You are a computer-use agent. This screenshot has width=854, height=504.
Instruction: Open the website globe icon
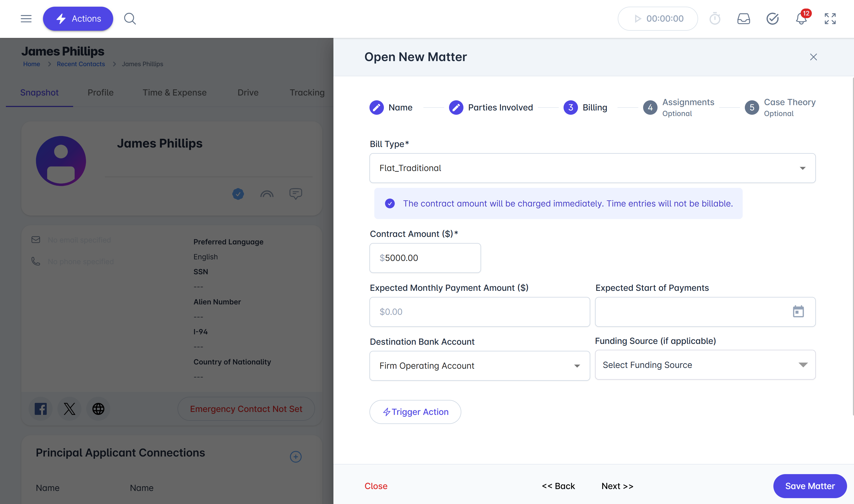[x=98, y=409]
